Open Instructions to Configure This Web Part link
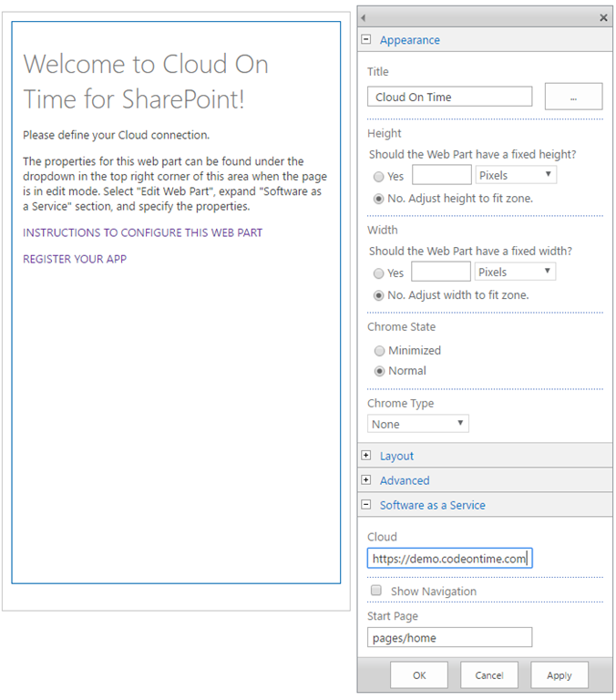Screen dimensions: 616x700 tap(142, 233)
